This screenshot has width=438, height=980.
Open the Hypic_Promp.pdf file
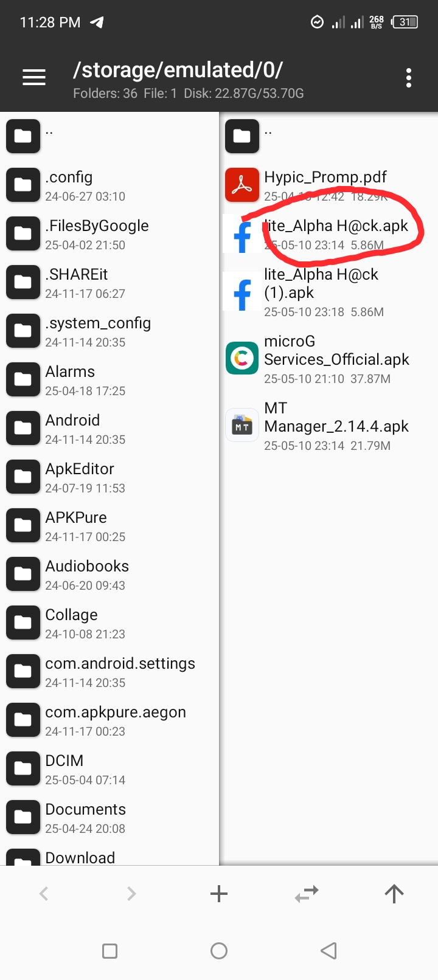[x=325, y=185]
